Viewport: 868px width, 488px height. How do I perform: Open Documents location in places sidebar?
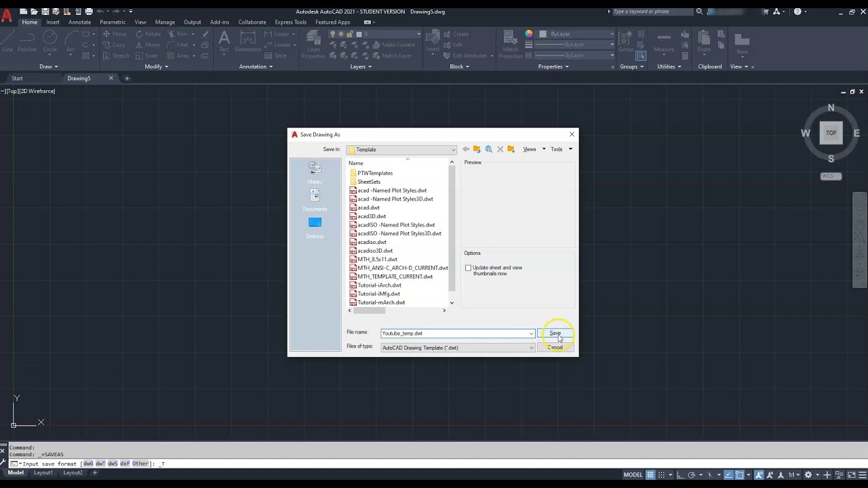coord(315,199)
